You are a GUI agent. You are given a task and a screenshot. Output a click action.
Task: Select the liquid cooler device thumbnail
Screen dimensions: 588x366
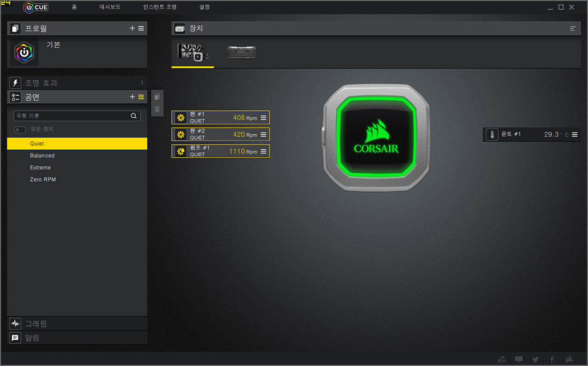tap(193, 52)
